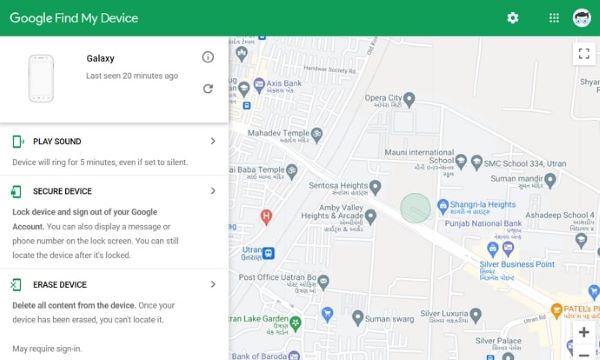Click the 'May require sign-in.' text
Image resolution: width=600 pixels, height=360 pixels.
click(x=47, y=349)
